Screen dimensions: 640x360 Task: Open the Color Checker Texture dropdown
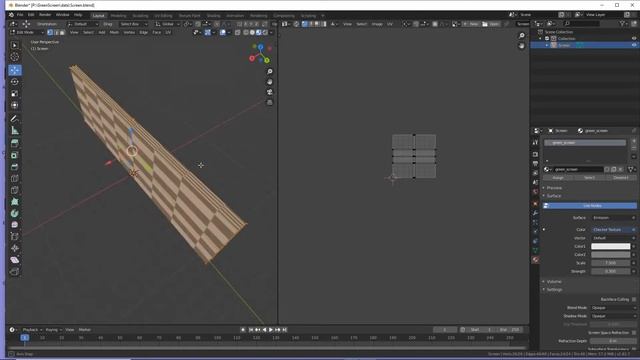(x=613, y=230)
